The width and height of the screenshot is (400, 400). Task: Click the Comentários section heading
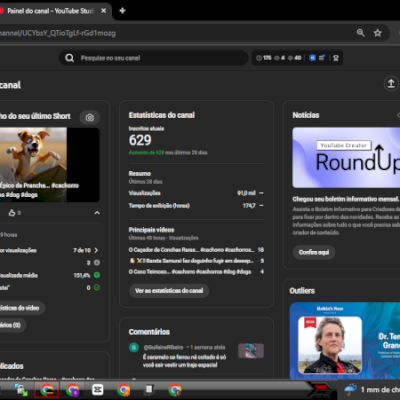(149, 332)
